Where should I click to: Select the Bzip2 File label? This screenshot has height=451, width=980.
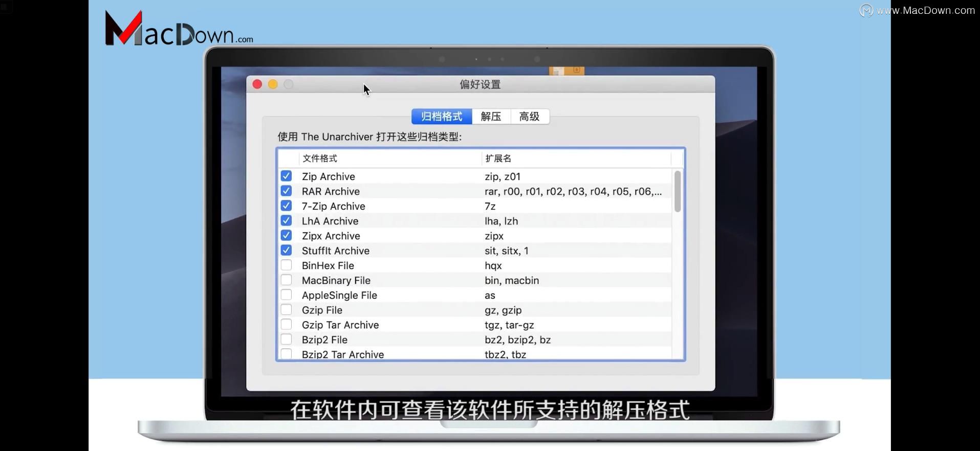[324, 340]
